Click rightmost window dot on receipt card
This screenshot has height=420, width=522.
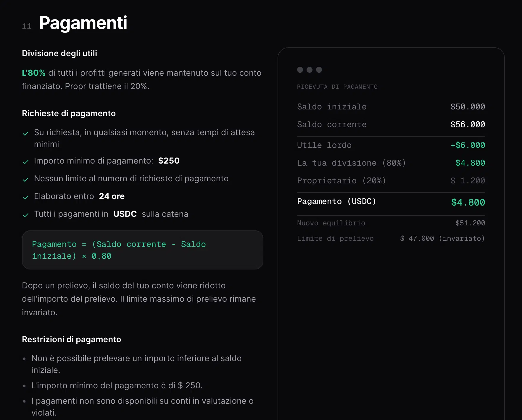click(x=320, y=70)
